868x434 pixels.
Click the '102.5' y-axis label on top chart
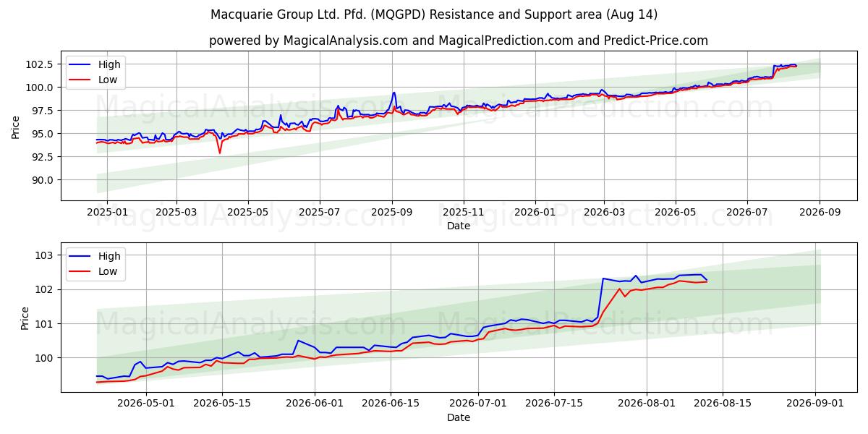point(39,64)
